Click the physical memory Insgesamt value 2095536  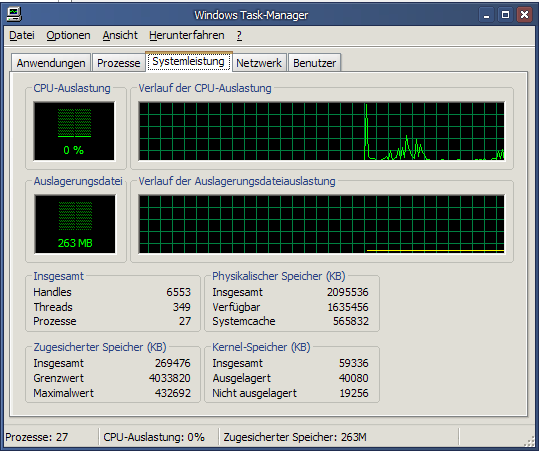point(348,292)
